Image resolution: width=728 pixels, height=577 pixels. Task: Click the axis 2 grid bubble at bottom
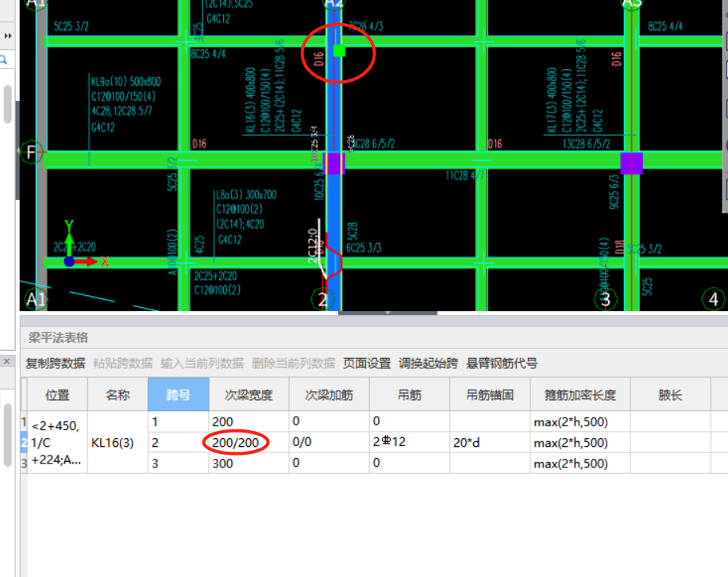point(322,299)
